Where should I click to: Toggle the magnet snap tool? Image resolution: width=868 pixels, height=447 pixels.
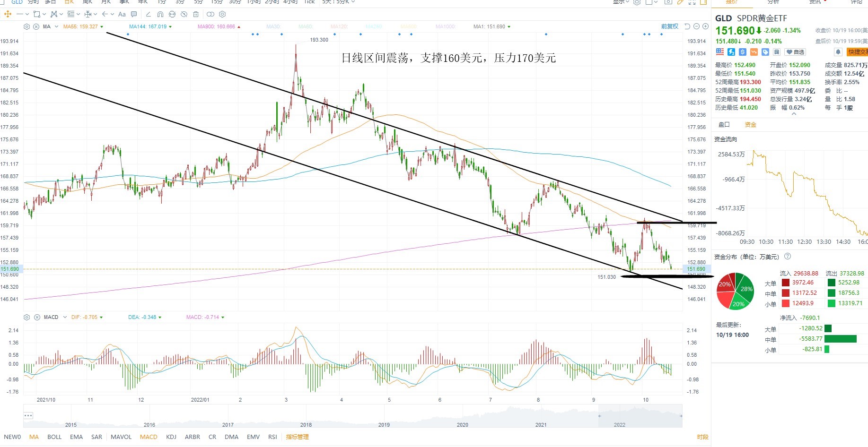(x=160, y=14)
